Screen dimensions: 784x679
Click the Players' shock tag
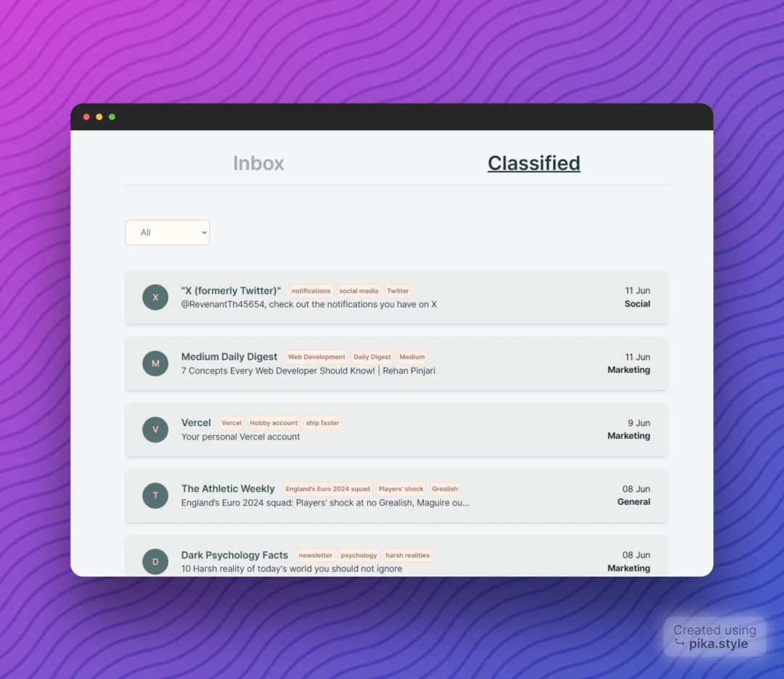pos(401,489)
